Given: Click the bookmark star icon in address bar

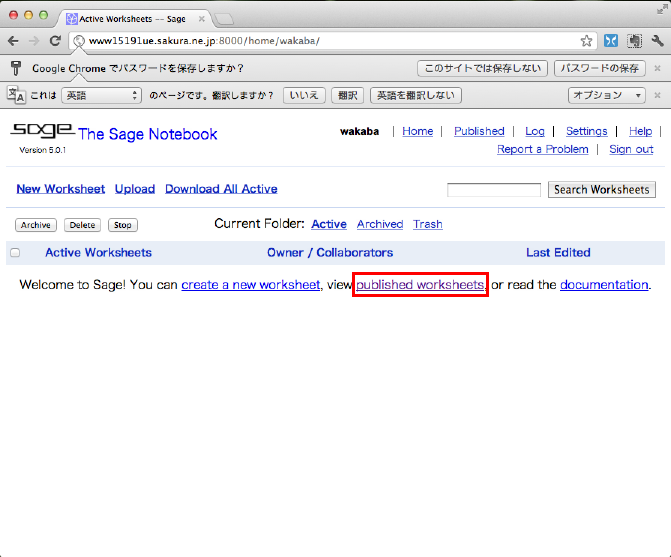Looking at the screenshot, I should coord(587,41).
